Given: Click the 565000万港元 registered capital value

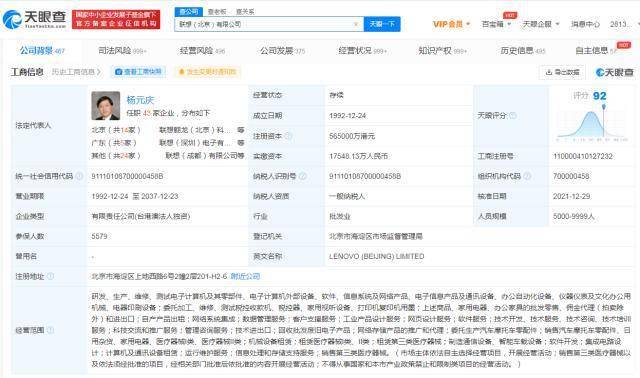Looking at the screenshot, I should (x=352, y=136).
